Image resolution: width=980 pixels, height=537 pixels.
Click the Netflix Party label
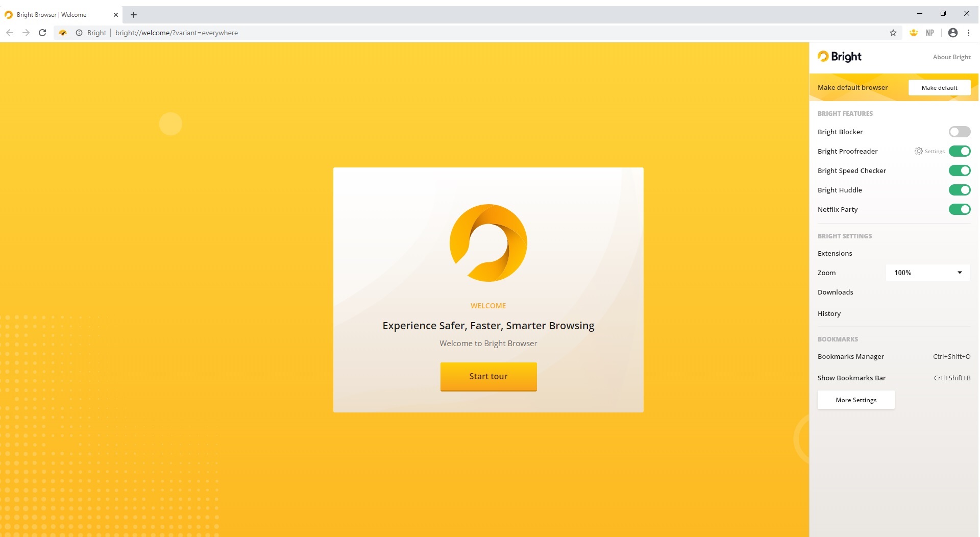pyautogui.click(x=837, y=209)
